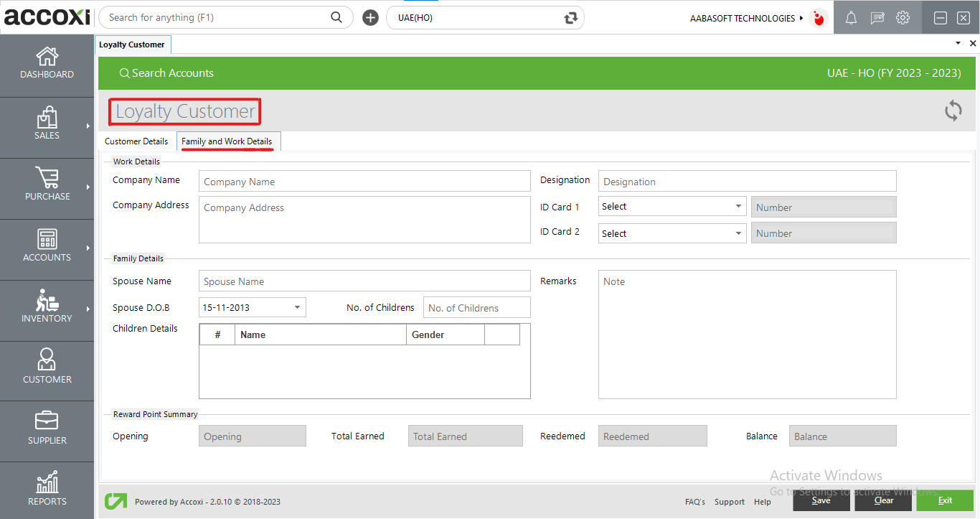Open the feedback chat icon
The image size is (980, 519).
point(877,17)
